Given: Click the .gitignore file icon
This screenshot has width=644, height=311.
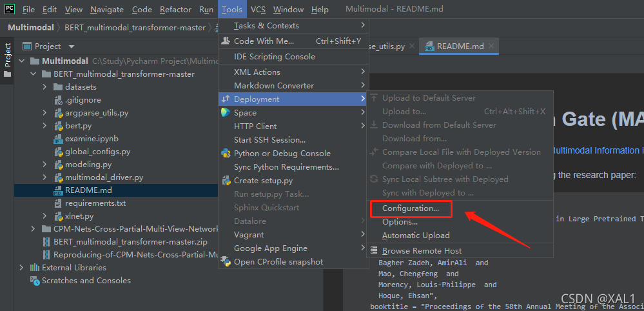Looking at the screenshot, I should click(x=58, y=100).
